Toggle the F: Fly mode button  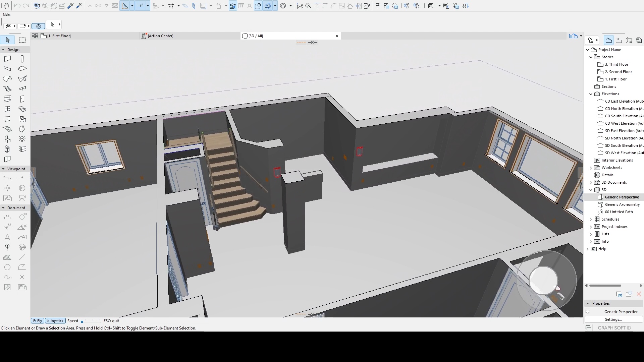pyautogui.click(x=38, y=321)
